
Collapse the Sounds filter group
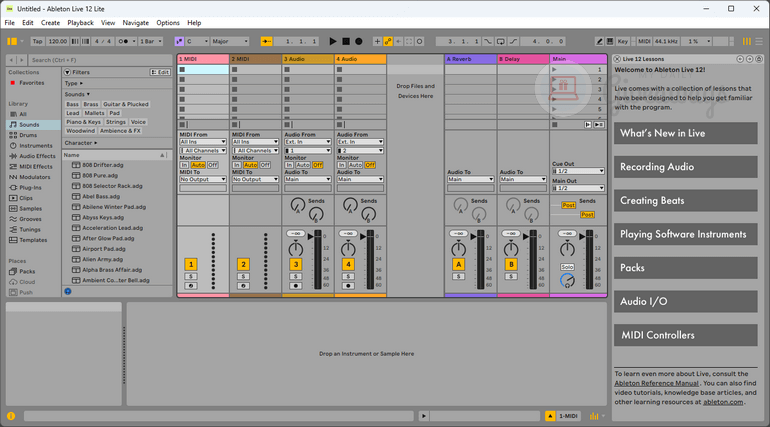pos(77,94)
